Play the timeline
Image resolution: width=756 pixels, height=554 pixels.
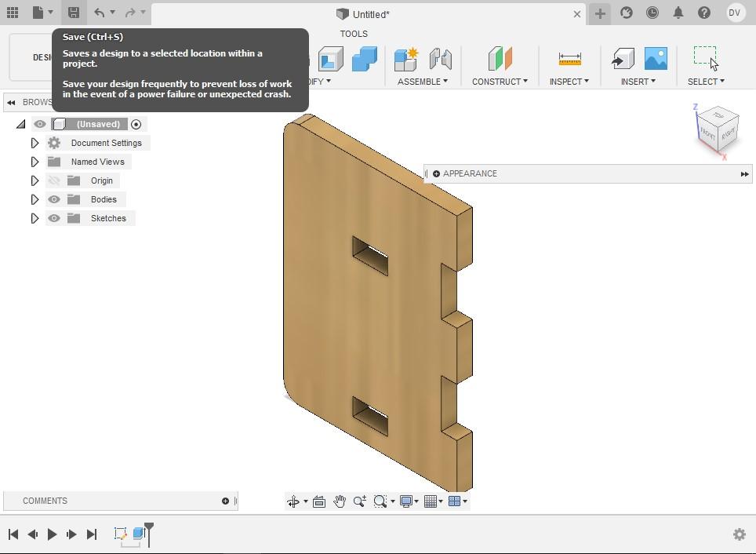[52, 534]
